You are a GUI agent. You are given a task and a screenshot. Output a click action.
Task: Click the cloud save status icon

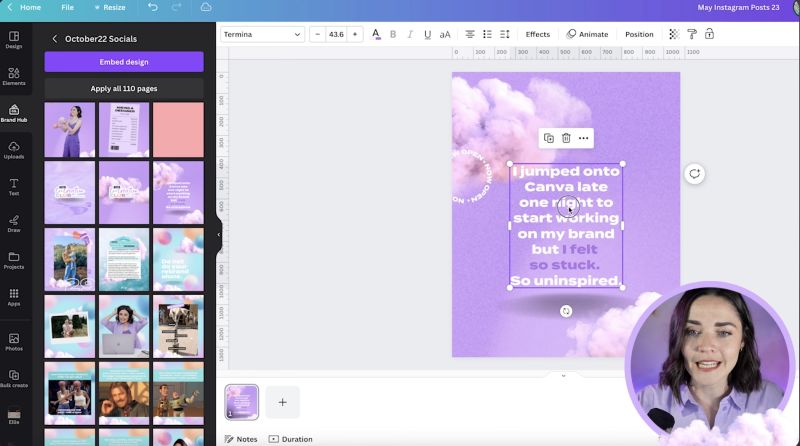tap(206, 7)
